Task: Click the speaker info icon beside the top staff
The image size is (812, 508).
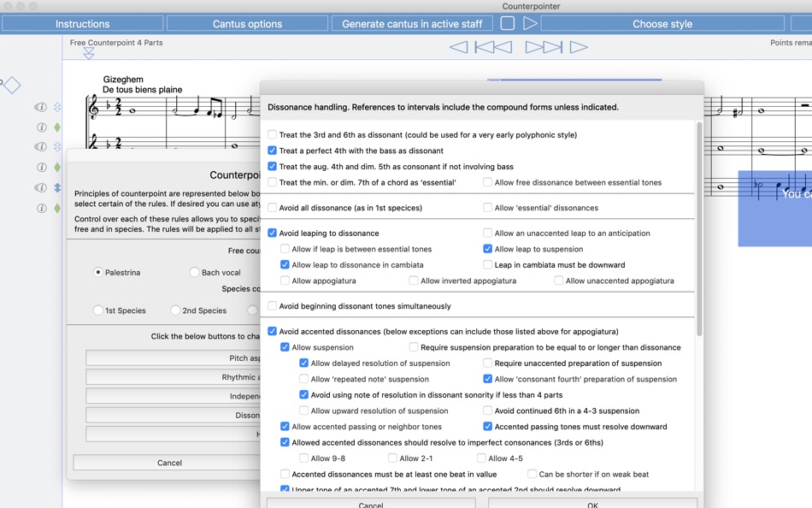Action: [x=41, y=108]
